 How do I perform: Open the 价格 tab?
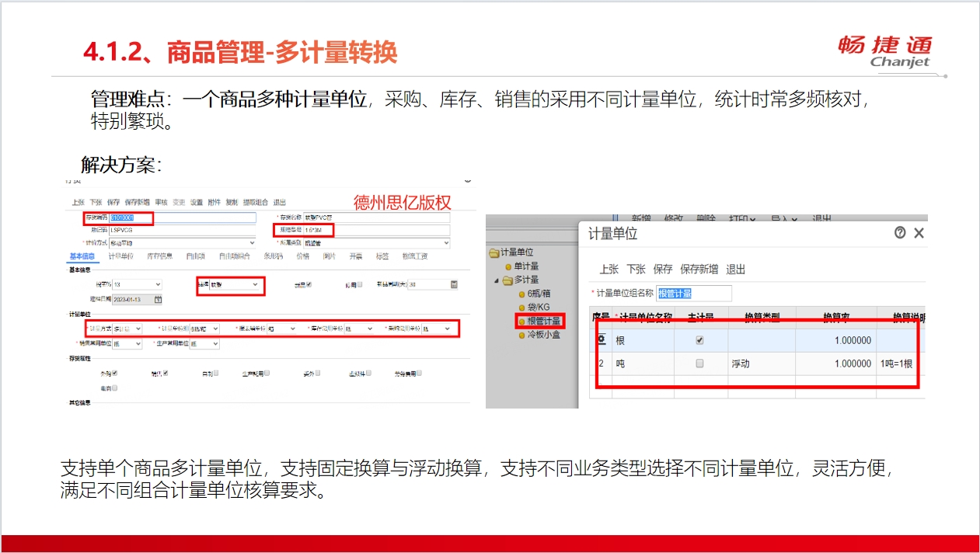[302, 256]
